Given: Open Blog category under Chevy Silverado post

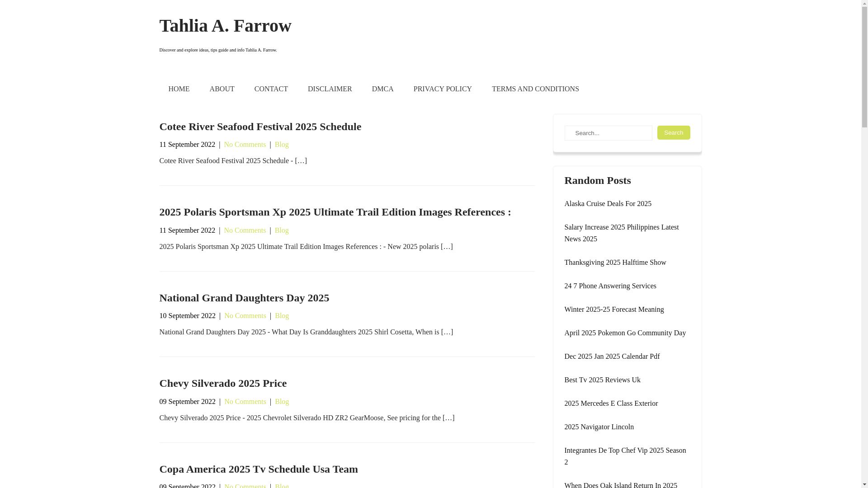Looking at the screenshot, I should pos(282,402).
